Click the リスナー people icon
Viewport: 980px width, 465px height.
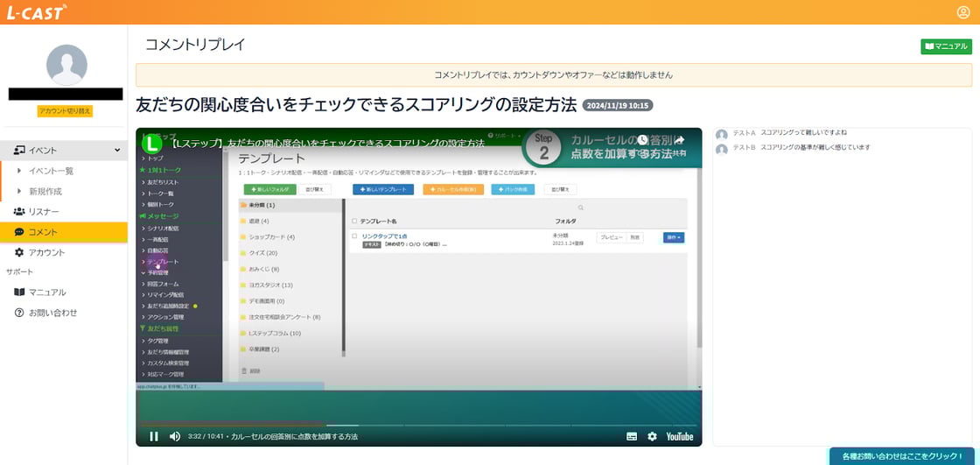click(x=19, y=212)
